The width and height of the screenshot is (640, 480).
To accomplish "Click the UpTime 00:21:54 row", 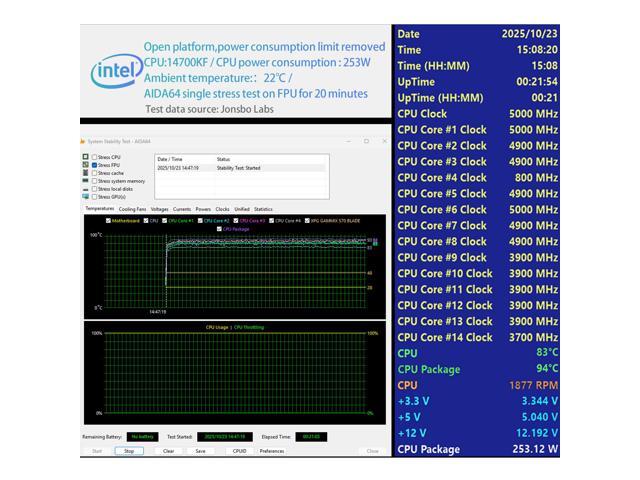I will point(477,82).
